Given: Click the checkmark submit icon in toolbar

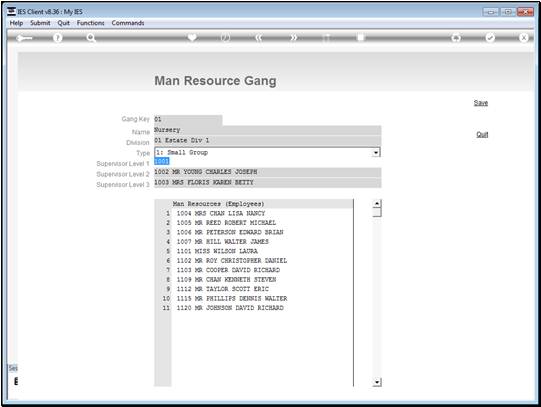Looking at the screenshot, I should coord(490,38).
